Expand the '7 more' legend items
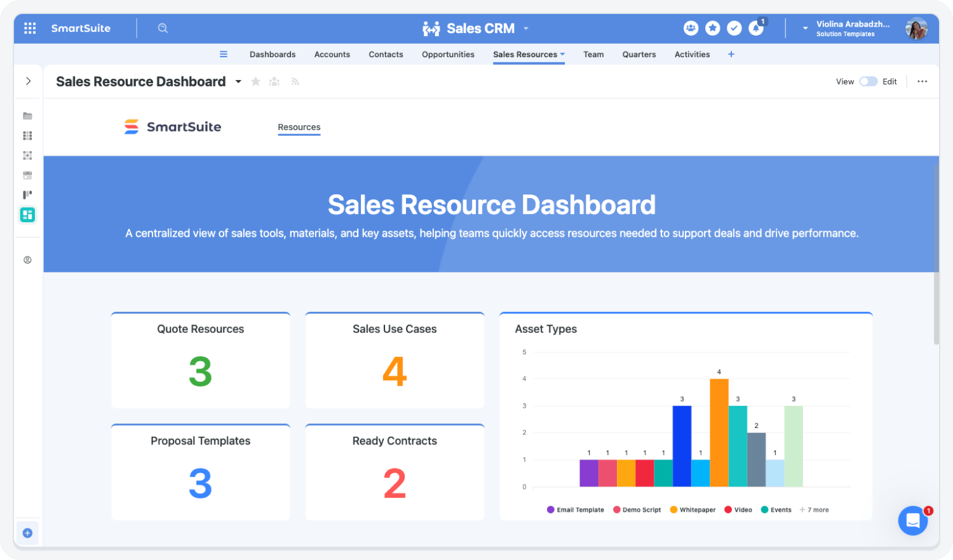 coord(814,510)
